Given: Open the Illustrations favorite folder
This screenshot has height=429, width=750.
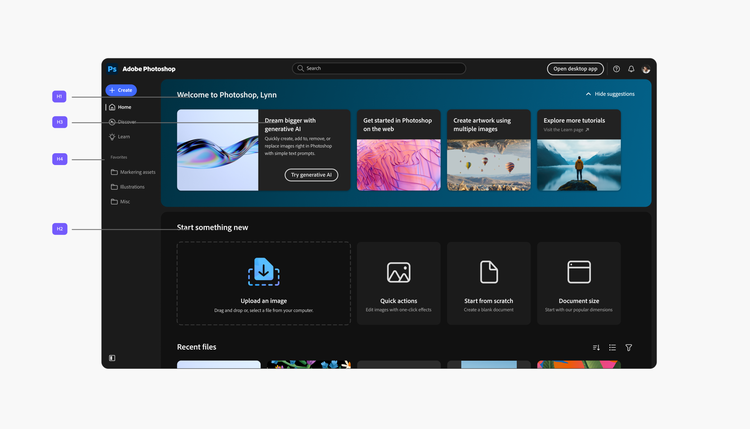Looking at the screenshot, I should coord(128,187).
